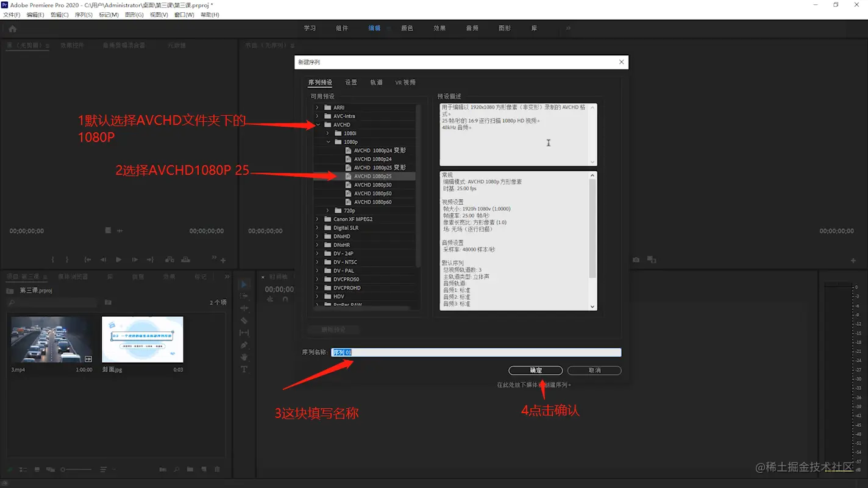Switch to the 音频 workspace

pos(472,28)
